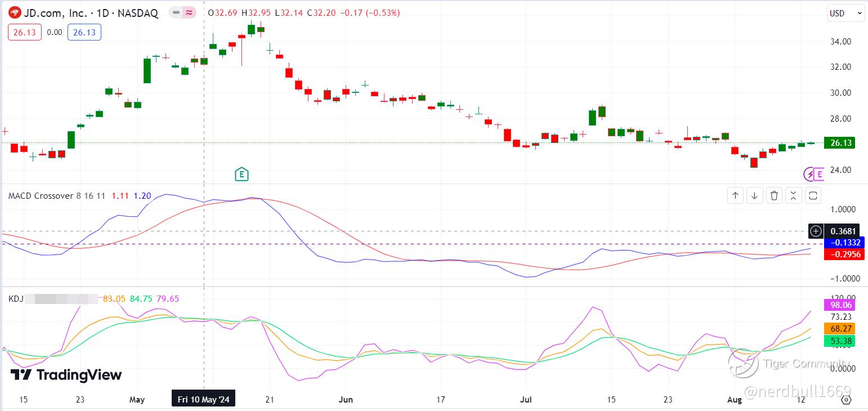Click the 24.00 price axis label
This screenshot has width=868, height=411.
[840, 170]
